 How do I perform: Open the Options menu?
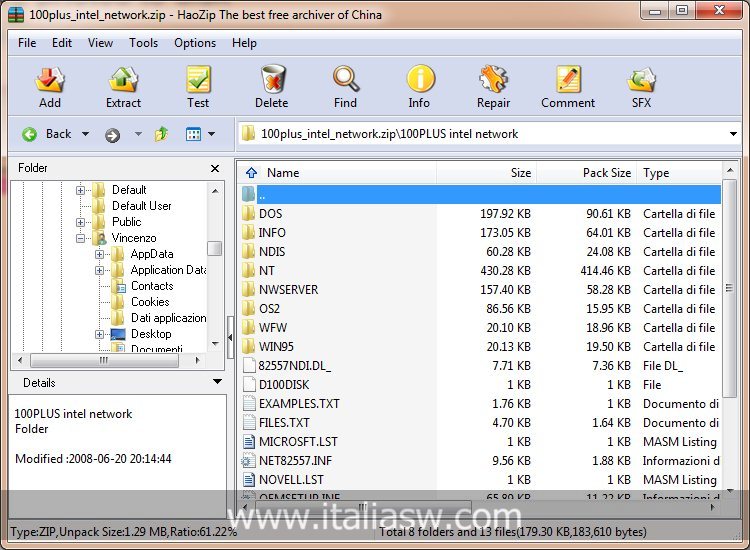(x=195, y=43)
